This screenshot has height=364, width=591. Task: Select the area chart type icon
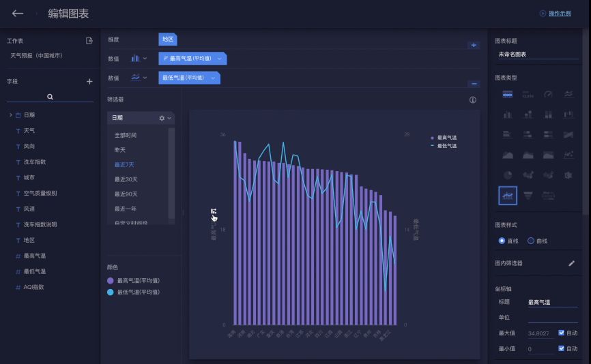coord(508,155)
